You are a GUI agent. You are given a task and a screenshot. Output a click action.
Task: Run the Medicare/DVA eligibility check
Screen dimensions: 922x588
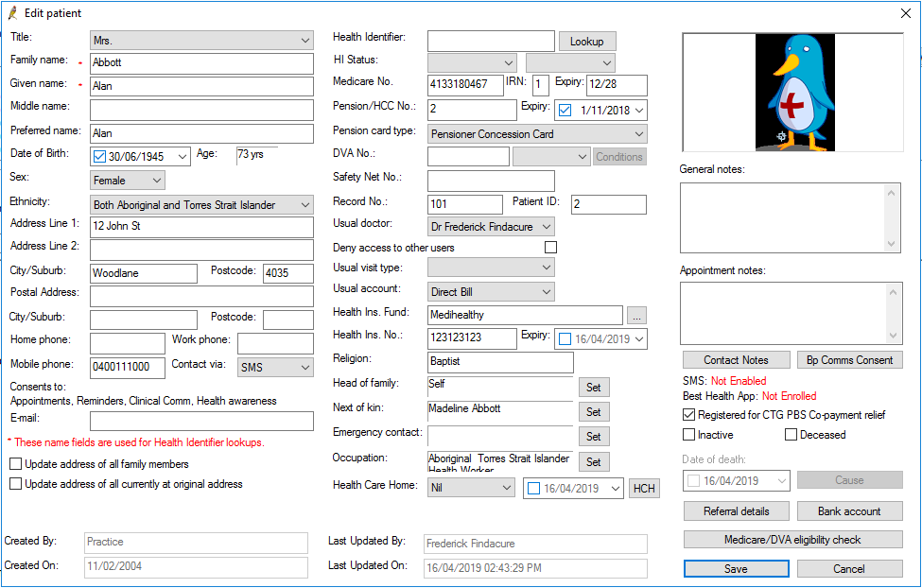792,539
